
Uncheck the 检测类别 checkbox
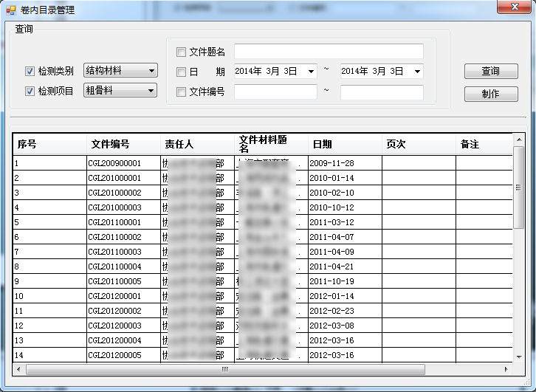30,72
